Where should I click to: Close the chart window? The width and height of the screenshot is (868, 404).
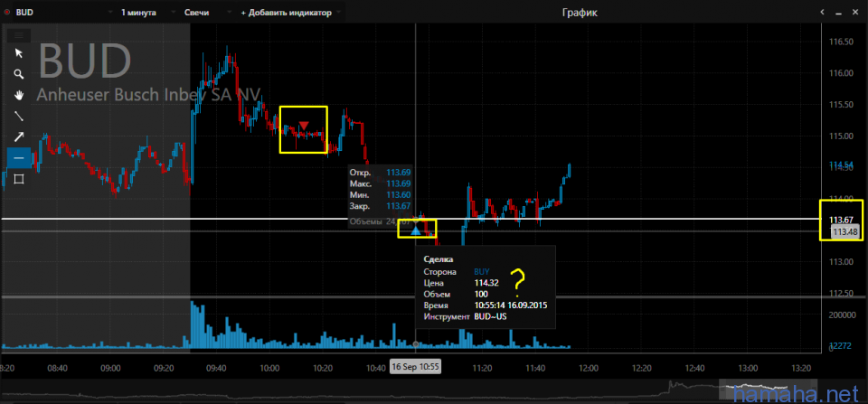(x=856, y=12)
